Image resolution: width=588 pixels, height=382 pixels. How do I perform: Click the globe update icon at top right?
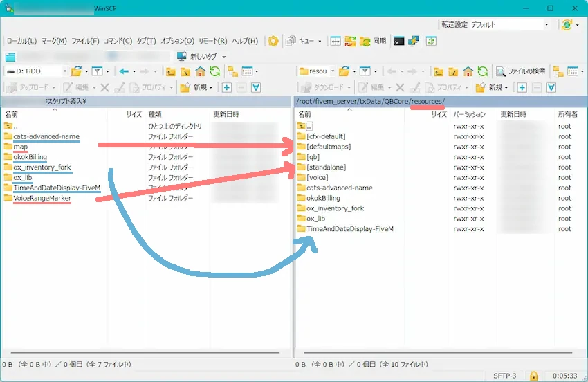(x=567, y=25)
